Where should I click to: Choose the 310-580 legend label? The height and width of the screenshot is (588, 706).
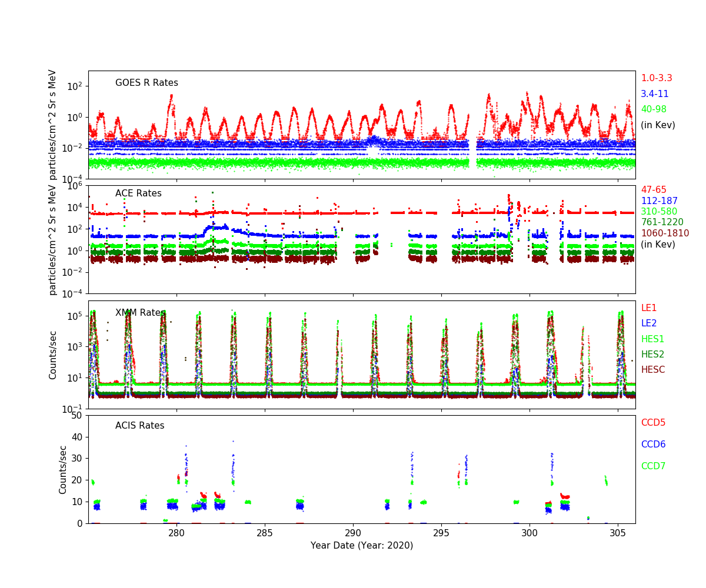point(659,212)
